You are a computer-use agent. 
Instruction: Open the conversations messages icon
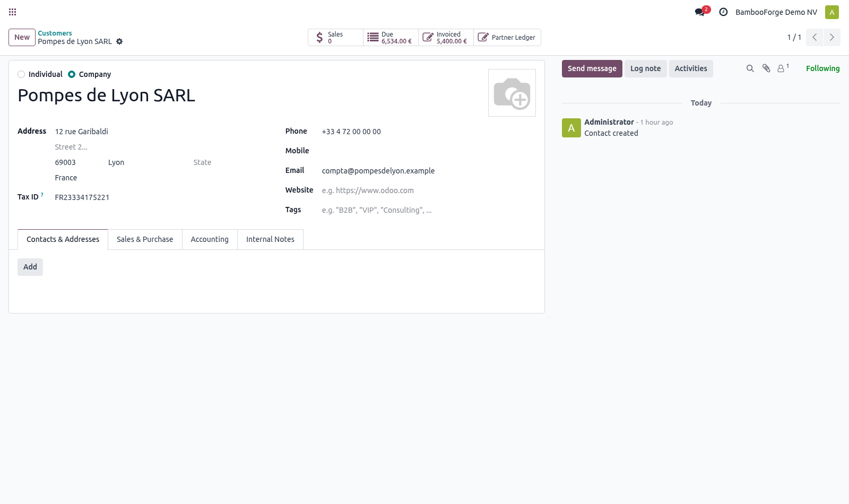click(x=700, y=12)
